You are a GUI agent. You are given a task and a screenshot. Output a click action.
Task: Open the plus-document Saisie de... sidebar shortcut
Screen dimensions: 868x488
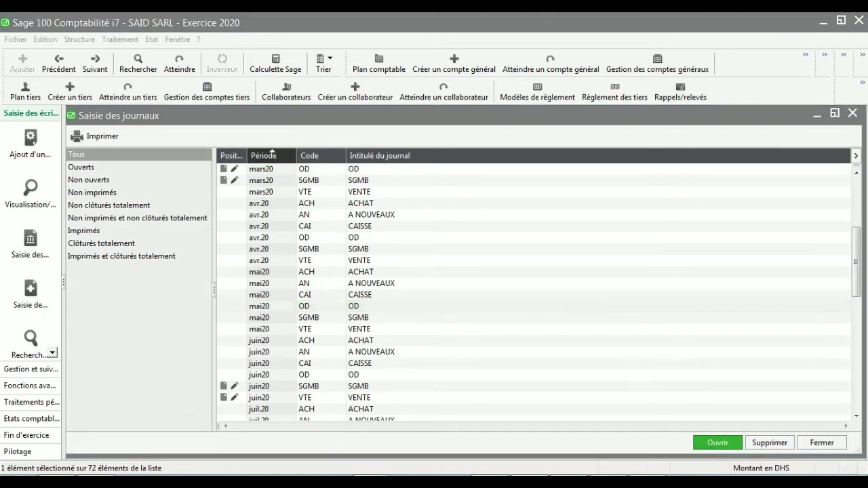[x=31, y=294]
